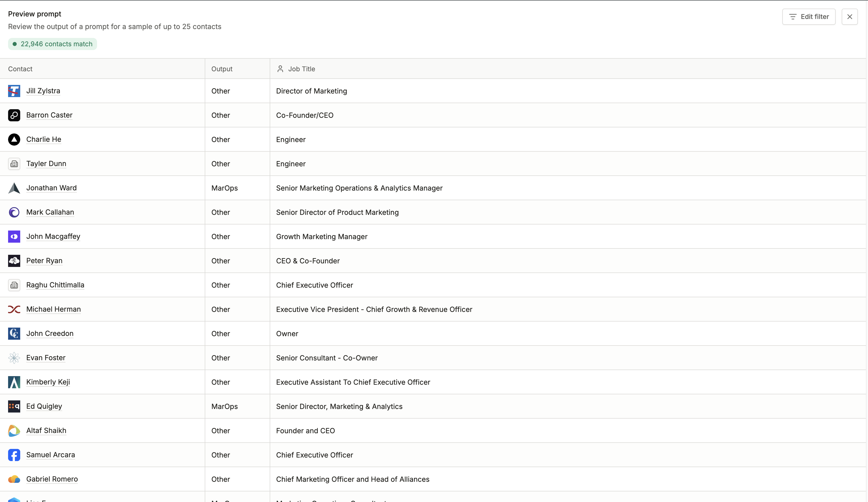868x502 pixels.
Task: Click Gabriel Romero's colorful company icon
Action: point(14,479)
